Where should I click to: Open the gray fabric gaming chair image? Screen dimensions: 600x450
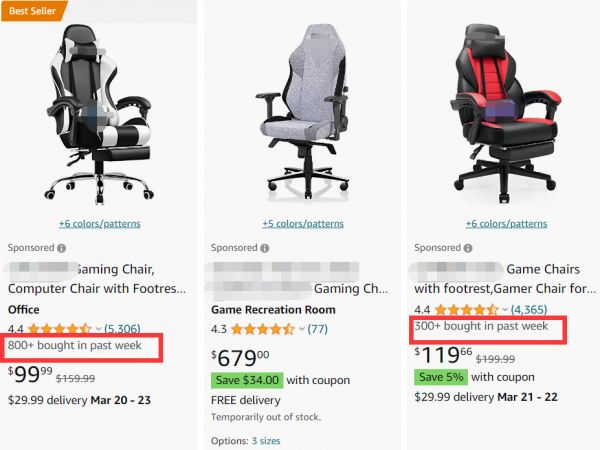(303, 112)
